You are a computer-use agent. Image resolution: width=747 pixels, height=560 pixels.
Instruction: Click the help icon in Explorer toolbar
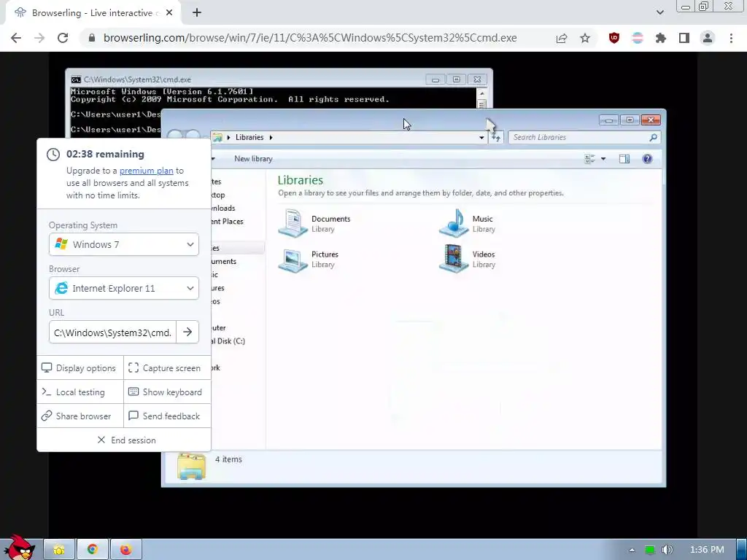tap(647, 159)
